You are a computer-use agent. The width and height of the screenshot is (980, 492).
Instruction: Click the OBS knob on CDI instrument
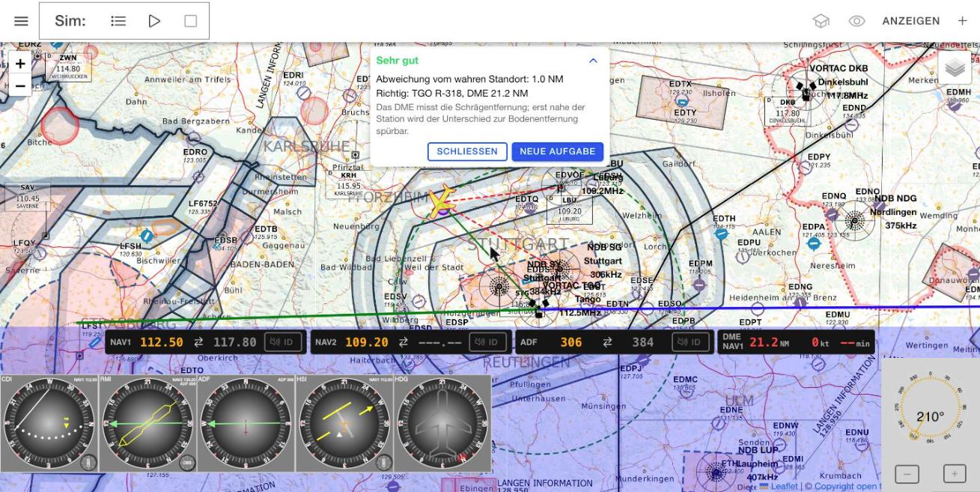(x=89, y=462)
